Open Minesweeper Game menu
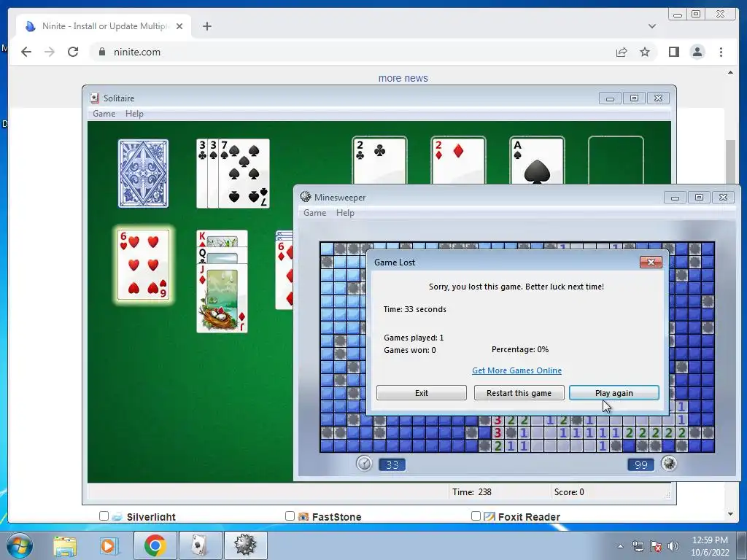 pyautogui.click(x=315, y=213)
